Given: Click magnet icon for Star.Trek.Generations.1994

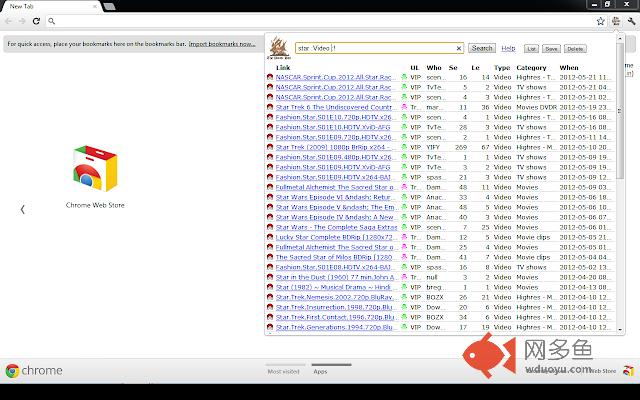Looking at the screenshot, I should [x=270, y=327].
